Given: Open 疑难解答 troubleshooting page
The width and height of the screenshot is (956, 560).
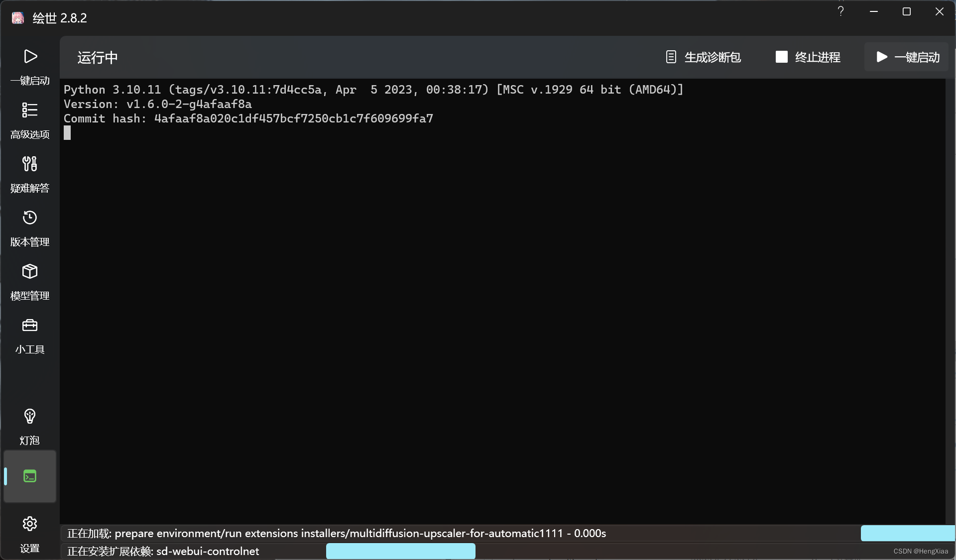Looking at the screenshot, I should [30, 174].
